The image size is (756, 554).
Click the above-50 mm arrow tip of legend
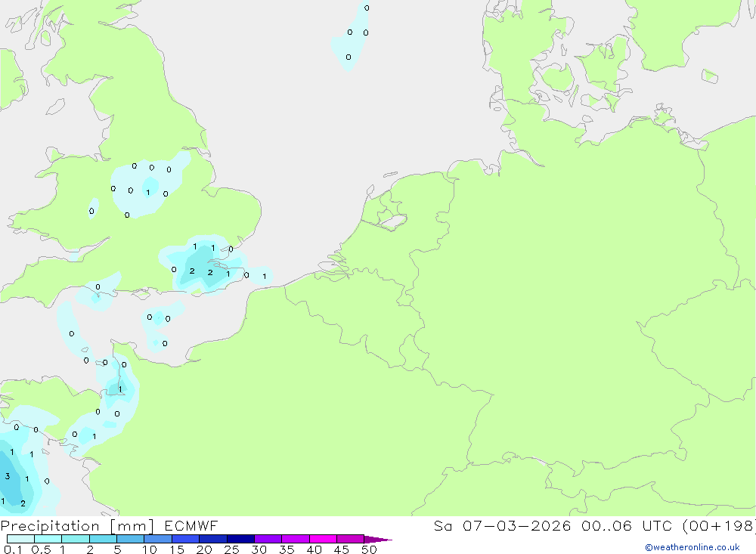pyautogui.click(x=377, y=539)
